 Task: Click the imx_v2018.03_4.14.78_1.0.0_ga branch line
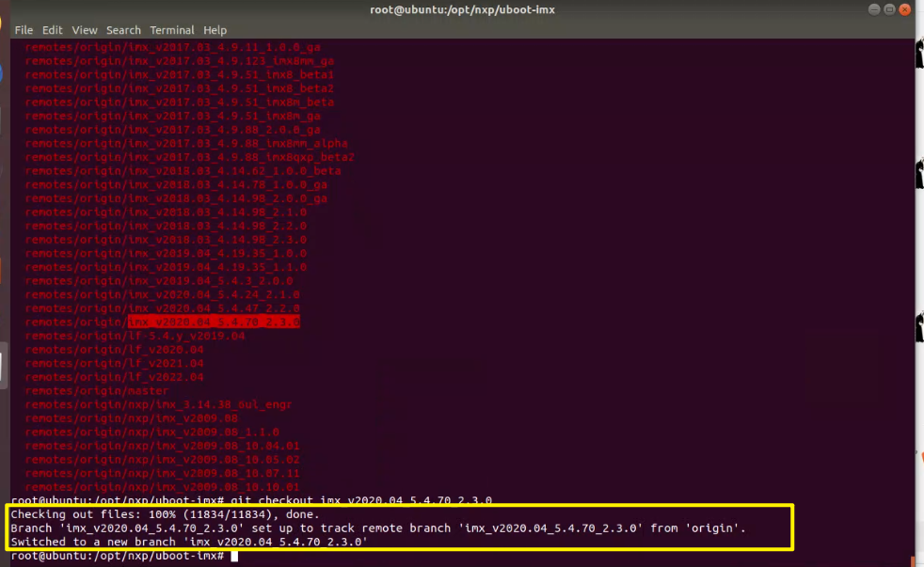[x=176, y=184]
